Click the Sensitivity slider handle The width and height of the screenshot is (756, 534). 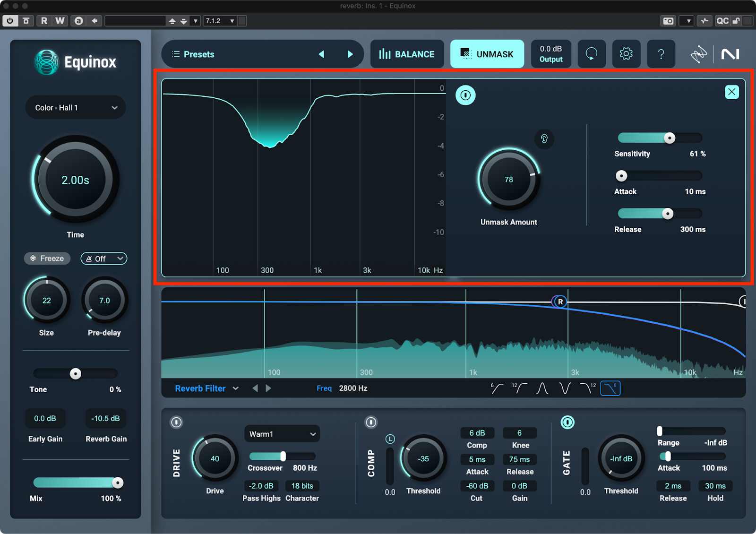(x=669, y=138)
